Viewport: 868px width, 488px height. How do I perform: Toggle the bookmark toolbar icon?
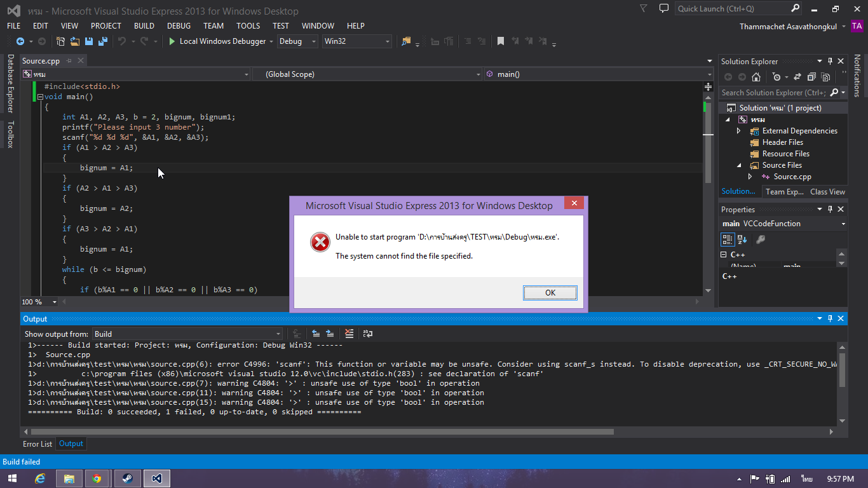pos(501,41)
